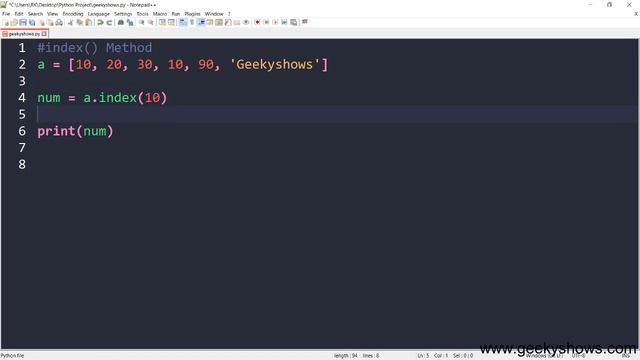
Task: Open the Run menu
Action: [x=176, y=14]
